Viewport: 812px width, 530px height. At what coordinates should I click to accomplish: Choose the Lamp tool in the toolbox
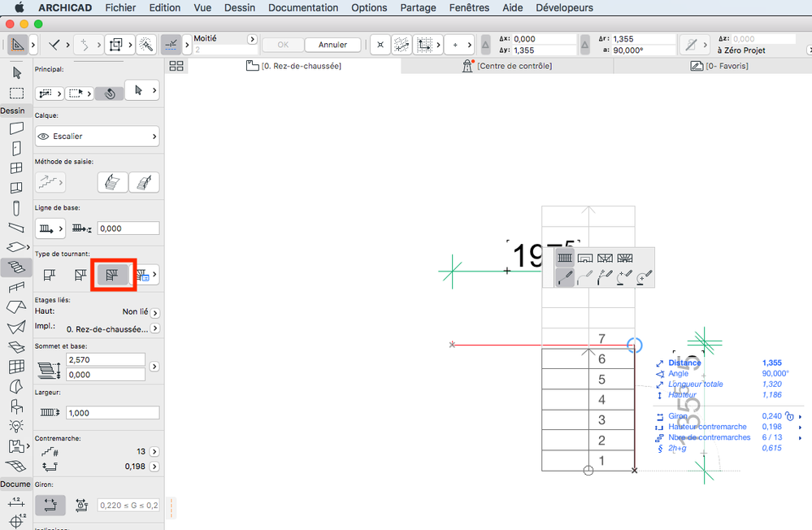16,425
